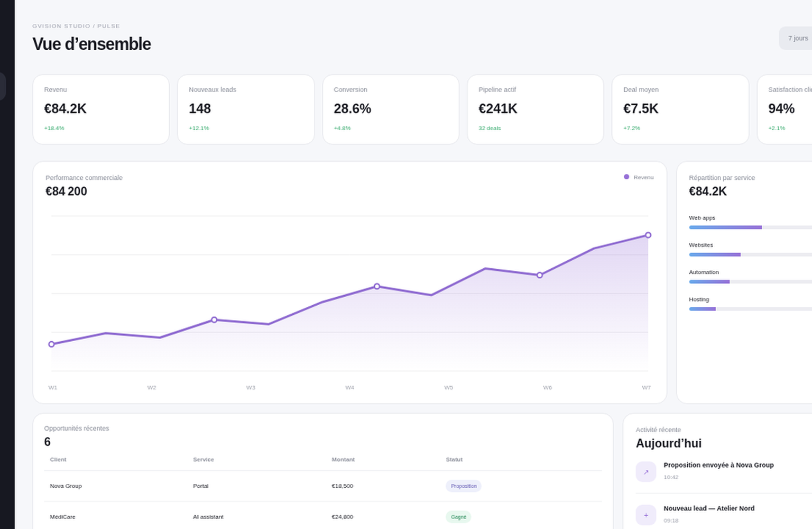
Task: Open the Satisfaction 94% card
Action: click(x=785, y=109)
